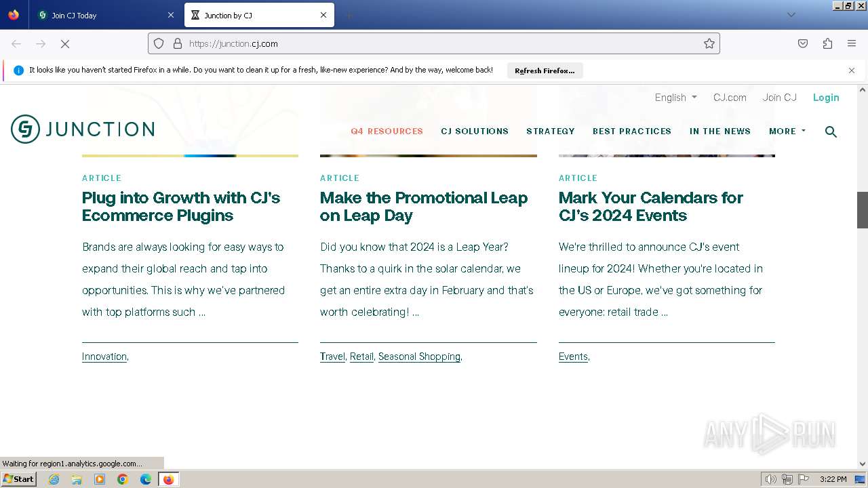Dismiss the Refresh Firefox notification bar
868x488 pixels.
click(852, 70)
